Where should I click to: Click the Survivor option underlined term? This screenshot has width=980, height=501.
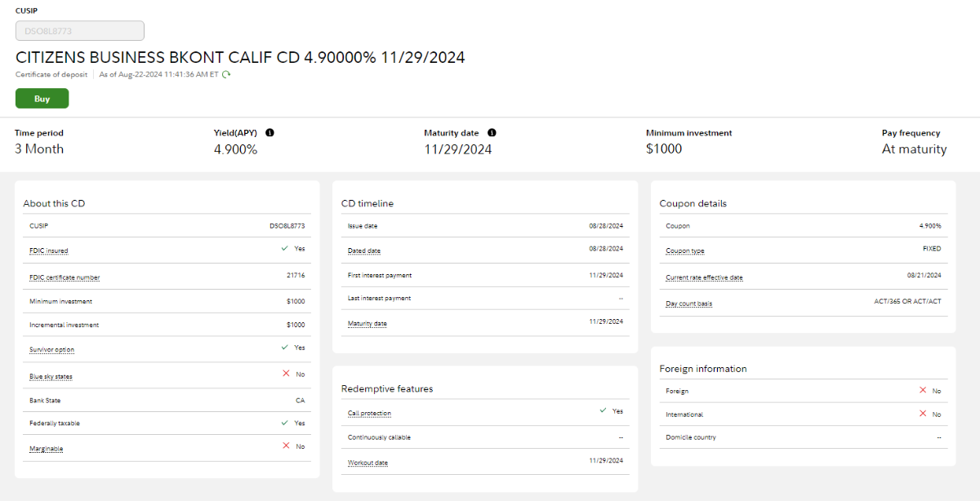51,350
